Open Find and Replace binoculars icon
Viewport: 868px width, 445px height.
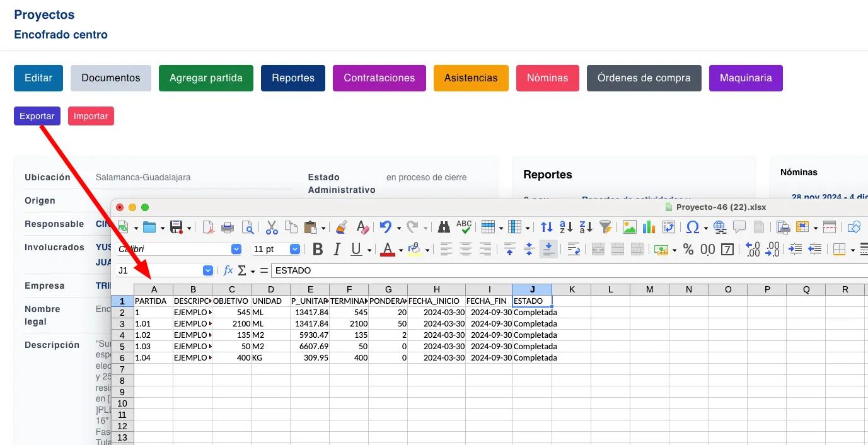444,228
